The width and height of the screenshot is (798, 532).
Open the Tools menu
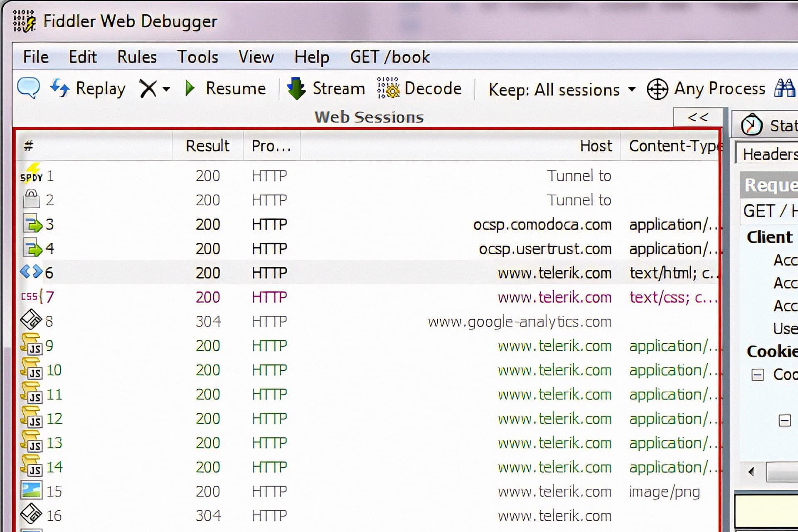(198, 57)
